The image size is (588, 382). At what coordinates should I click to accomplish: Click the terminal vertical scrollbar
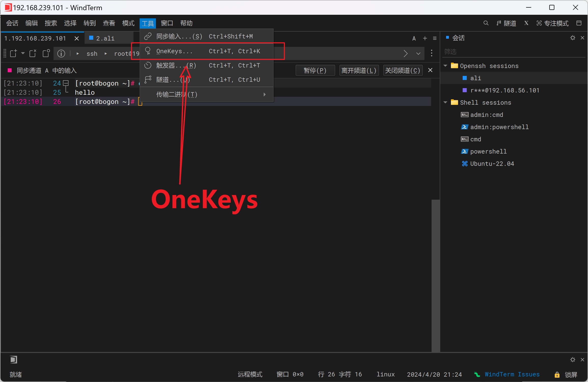[436, 275]
